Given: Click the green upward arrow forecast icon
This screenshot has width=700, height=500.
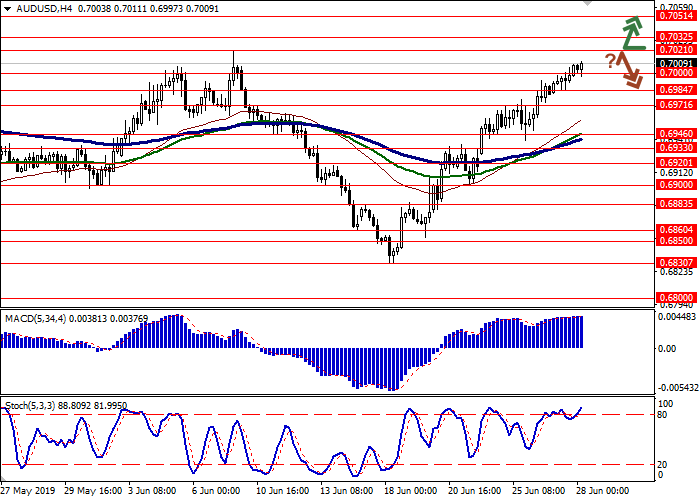Looking at the screenshot, I should coord(632,32).
